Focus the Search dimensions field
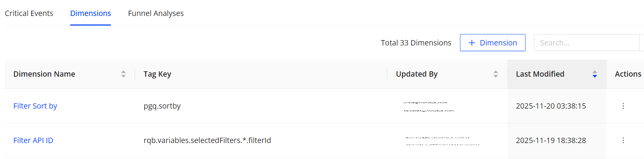644x159 pixels. (586, 43)
